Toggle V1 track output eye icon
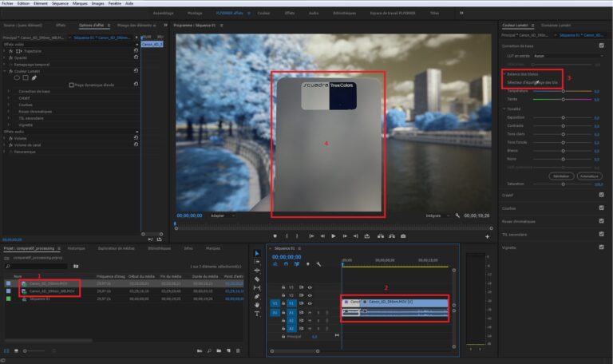This screenshot has width=613, height=364. [x=310, y=303]
